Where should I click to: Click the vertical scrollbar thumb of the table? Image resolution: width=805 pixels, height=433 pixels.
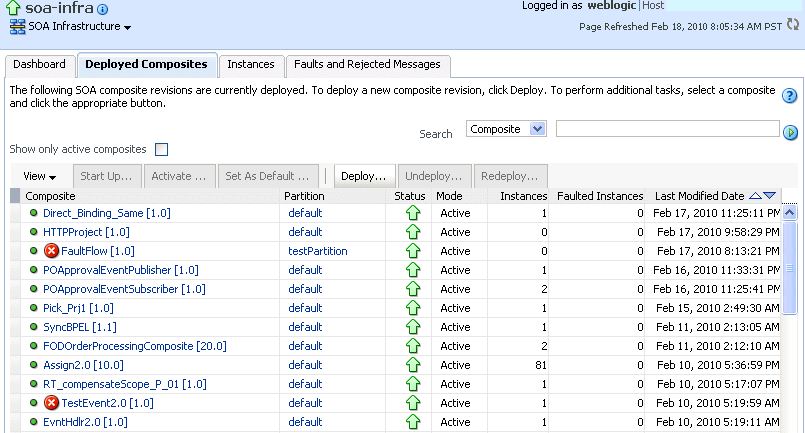[x=790, y=267]
